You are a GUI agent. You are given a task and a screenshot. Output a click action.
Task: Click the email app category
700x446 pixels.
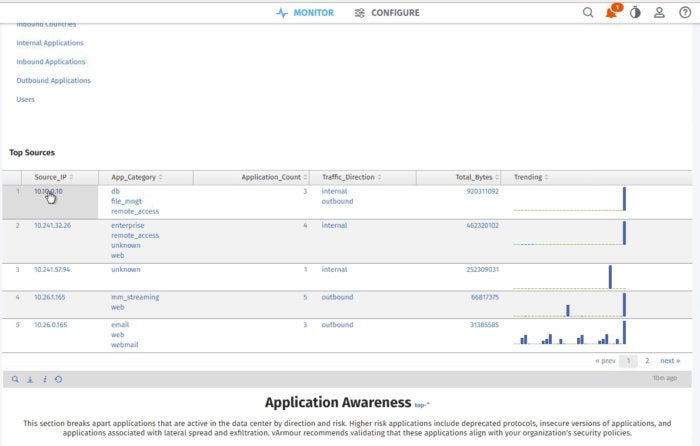click(120, 325)
